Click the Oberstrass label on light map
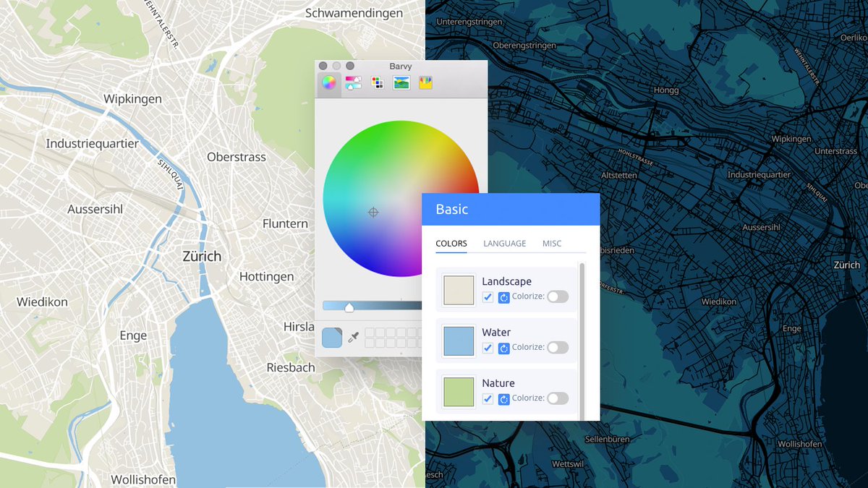Viewport: 868px width, 488px height. (x=237, y=157)
